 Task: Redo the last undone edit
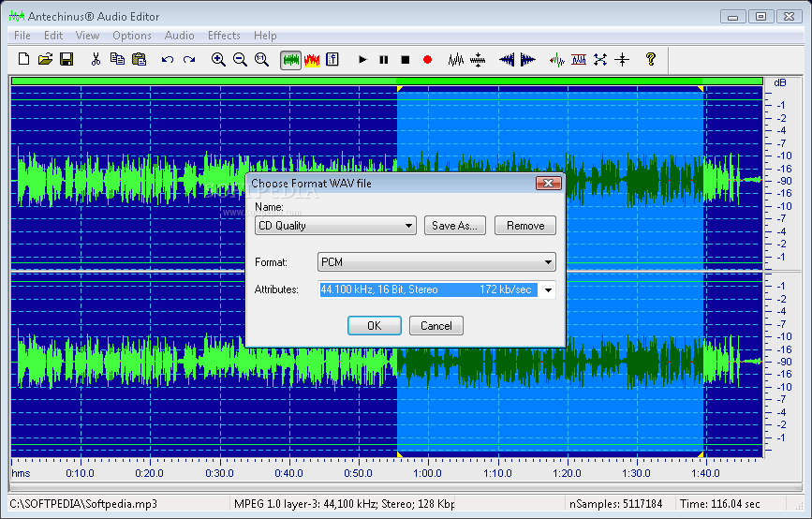189,60
